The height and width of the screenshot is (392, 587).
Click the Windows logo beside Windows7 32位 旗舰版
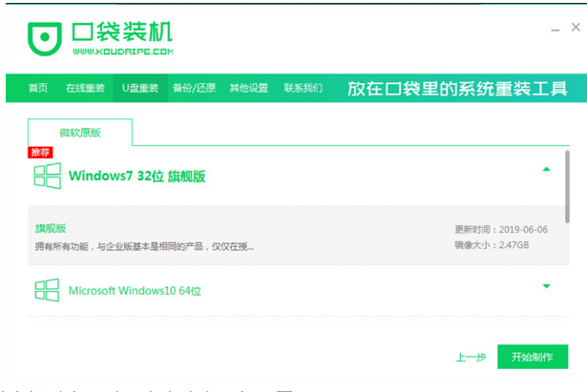pyautogui.click(x=47, y=175)
